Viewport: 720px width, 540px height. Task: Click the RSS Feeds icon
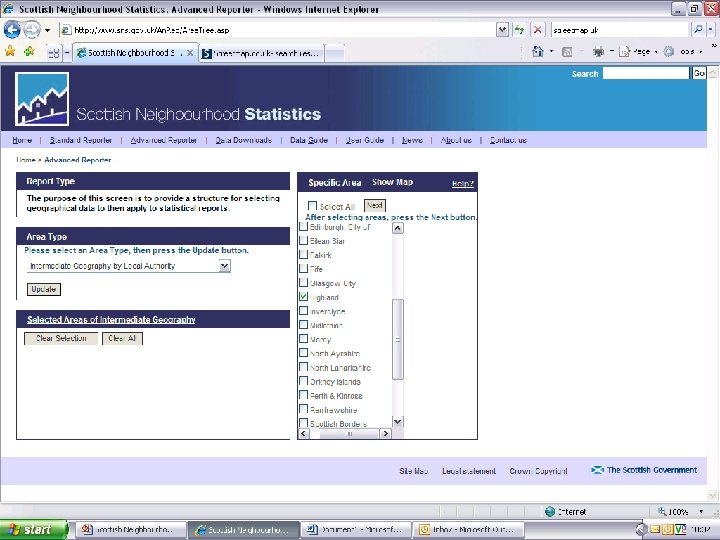[567, 52]
